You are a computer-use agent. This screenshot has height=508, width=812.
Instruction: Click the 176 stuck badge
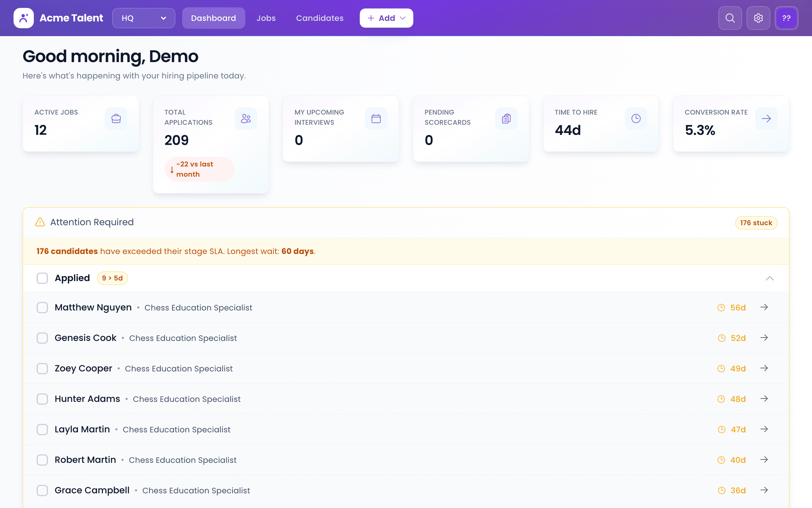(756, 223)
